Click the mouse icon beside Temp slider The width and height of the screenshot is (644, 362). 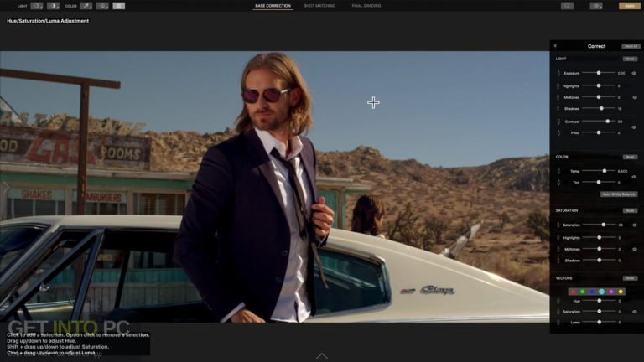click(558, 171)
